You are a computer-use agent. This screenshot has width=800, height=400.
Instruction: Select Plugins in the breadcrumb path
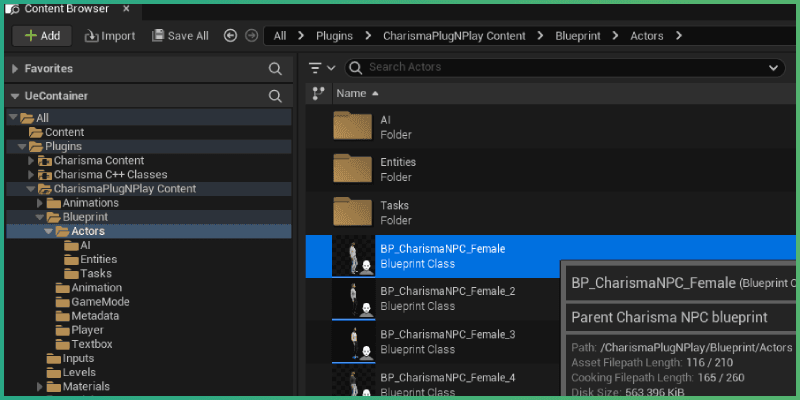click(x=334, y=36)
